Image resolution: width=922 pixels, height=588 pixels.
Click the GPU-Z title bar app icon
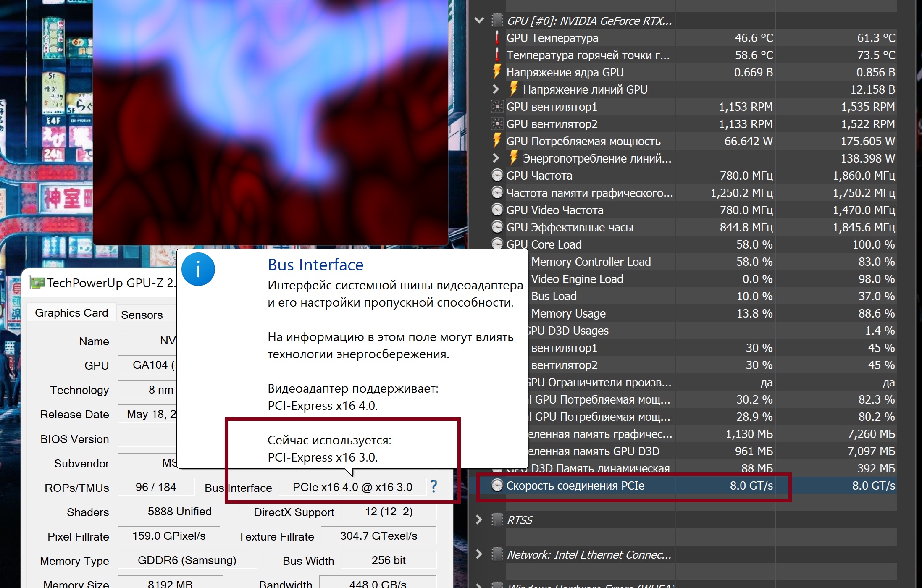[37, 283]
